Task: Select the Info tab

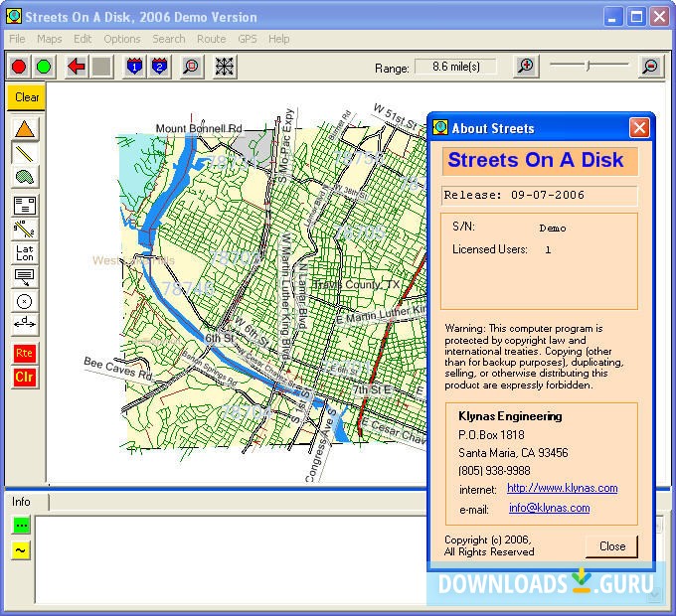Action: (x=22, y=502)
